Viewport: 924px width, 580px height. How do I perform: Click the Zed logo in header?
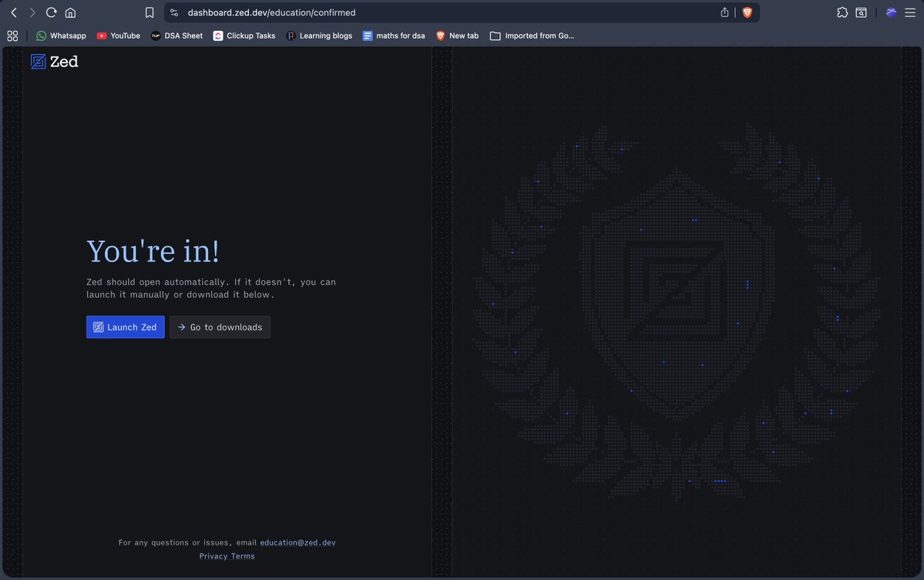[54, 62]
